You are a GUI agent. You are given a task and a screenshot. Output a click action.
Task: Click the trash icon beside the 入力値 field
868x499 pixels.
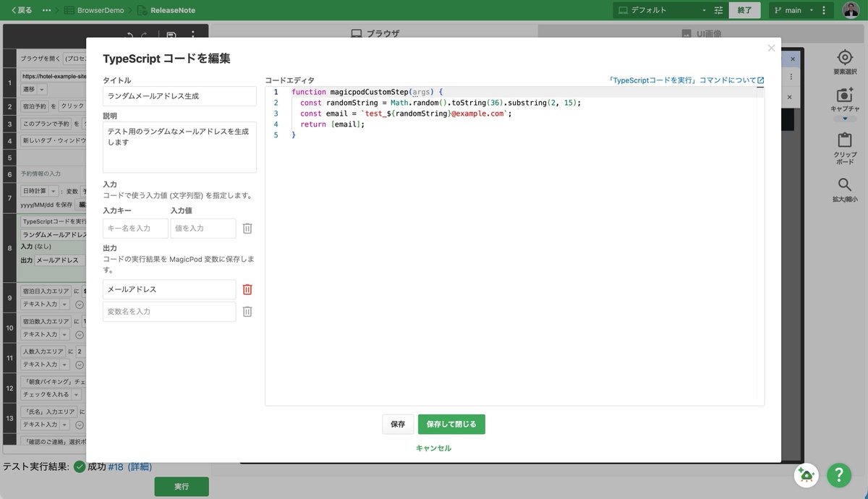(247, 227)
